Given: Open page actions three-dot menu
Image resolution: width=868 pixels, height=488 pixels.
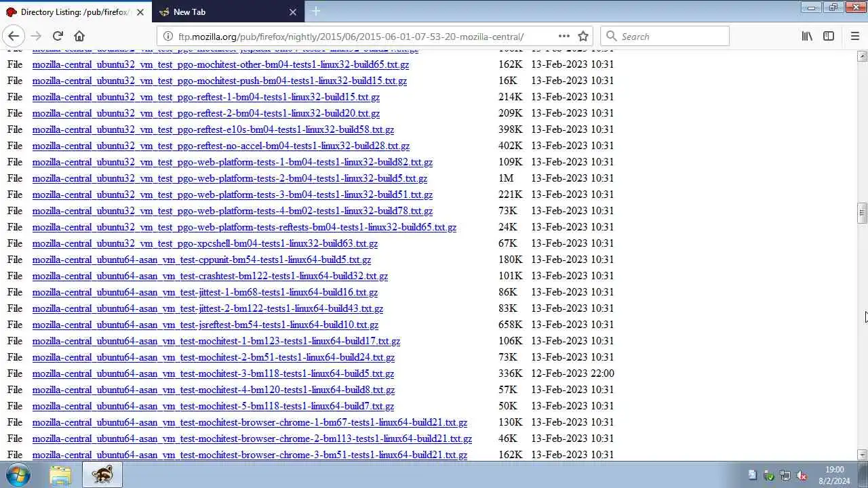Looking at the screenshot, I should pos(564,36).
